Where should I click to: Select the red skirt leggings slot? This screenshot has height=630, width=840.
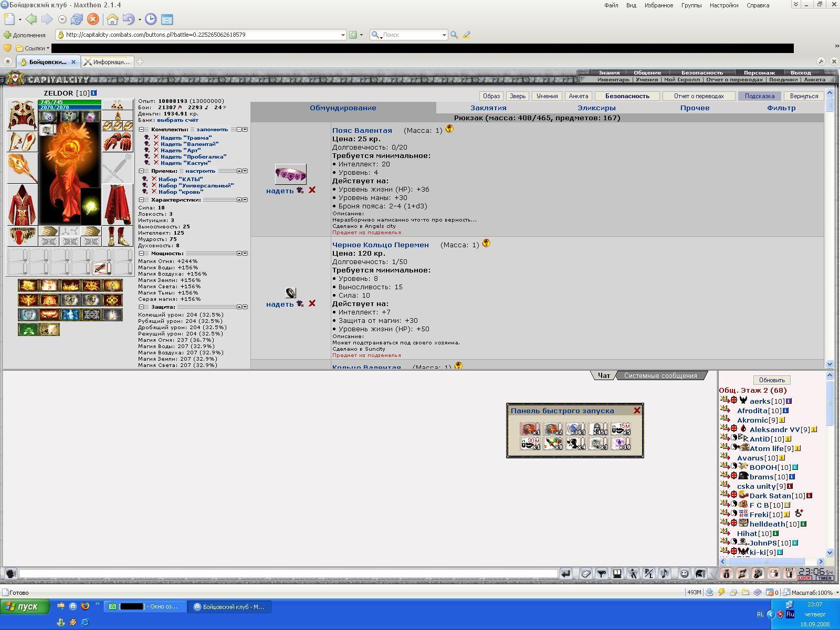click(117, 204)
